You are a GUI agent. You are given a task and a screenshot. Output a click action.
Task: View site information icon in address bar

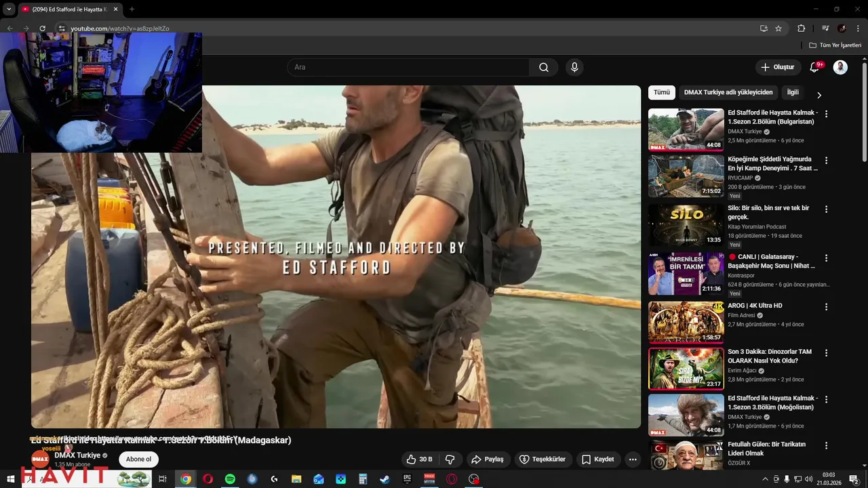(62, 28)
